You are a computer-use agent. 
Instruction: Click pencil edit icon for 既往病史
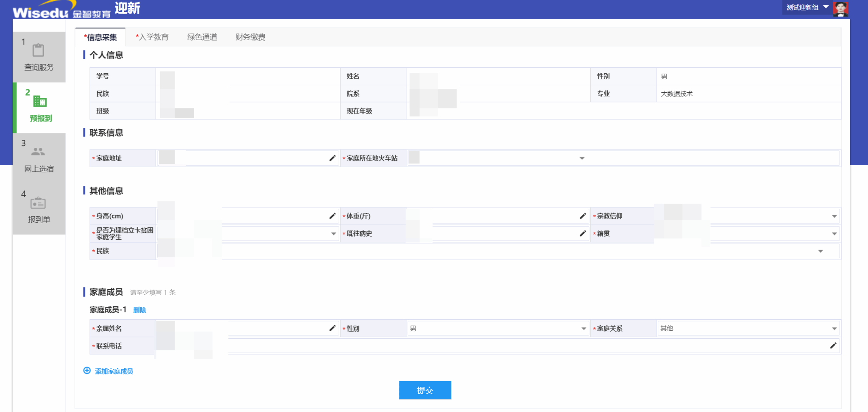tap(583, 234)
